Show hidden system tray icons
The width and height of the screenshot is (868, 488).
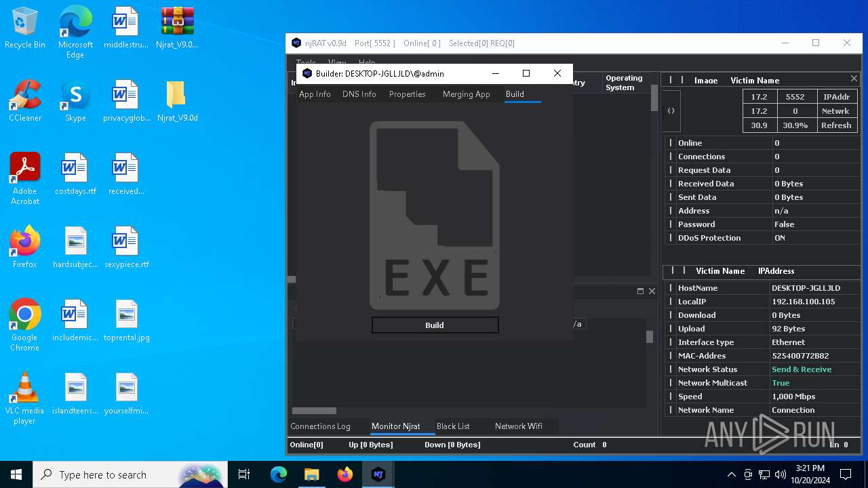731,474
